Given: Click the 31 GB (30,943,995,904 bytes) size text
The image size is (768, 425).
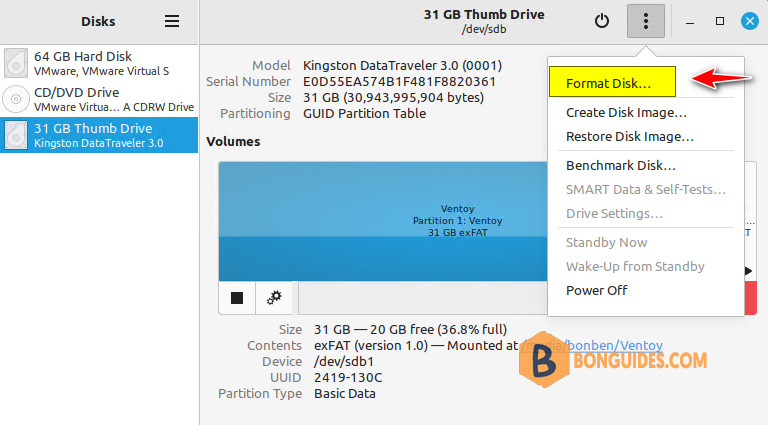Looking at the screenshot, I should pos(393,97).
